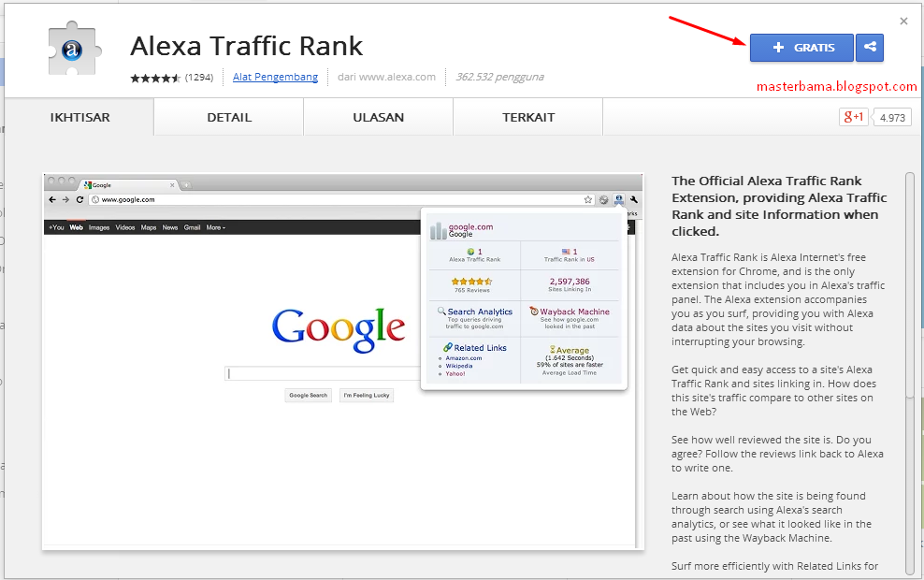Click the Alexa extension puzzle icon
924x580 pixels.
[x=73, y=49]
